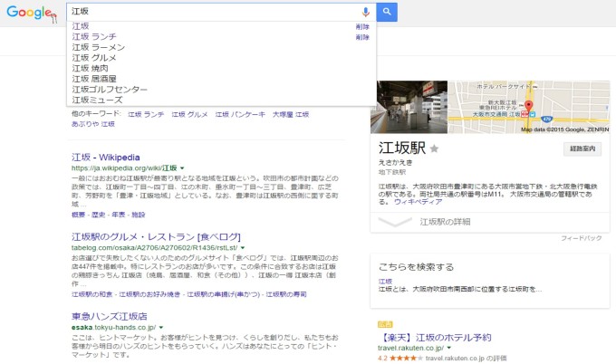Click the 他のキーワード label
Viewport: 616px width, 364px height.
coord(96,114)
